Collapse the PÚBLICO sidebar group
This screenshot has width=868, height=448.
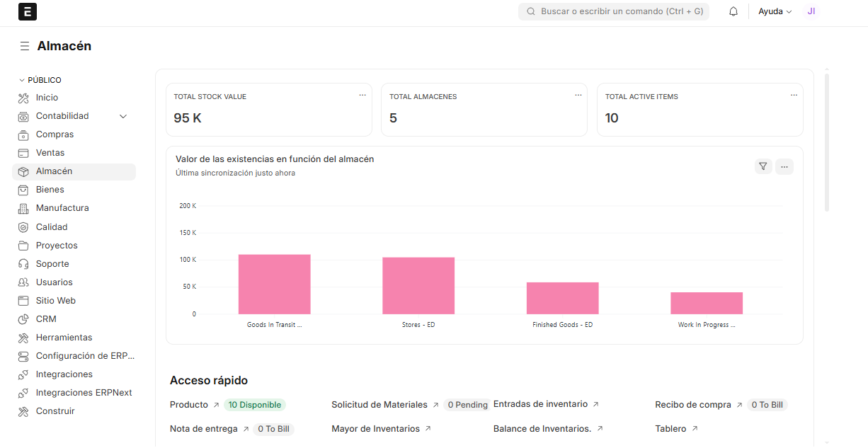[22, 81]
